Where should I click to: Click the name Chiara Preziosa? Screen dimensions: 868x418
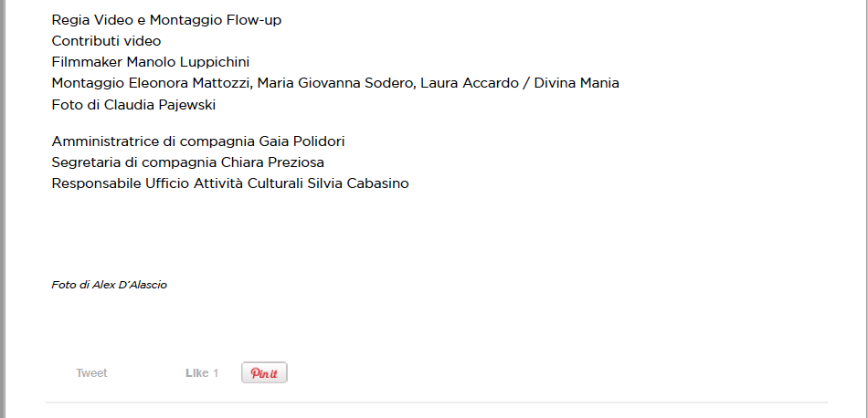tap(272, 162)
